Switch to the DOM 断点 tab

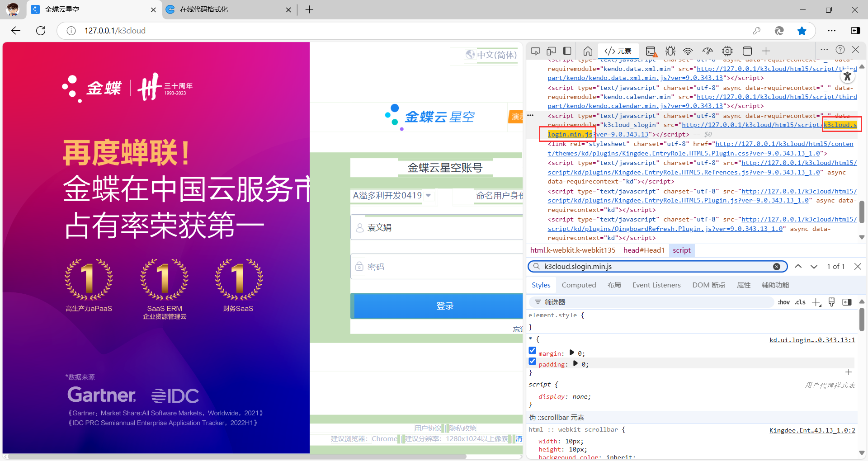(708, 285)
